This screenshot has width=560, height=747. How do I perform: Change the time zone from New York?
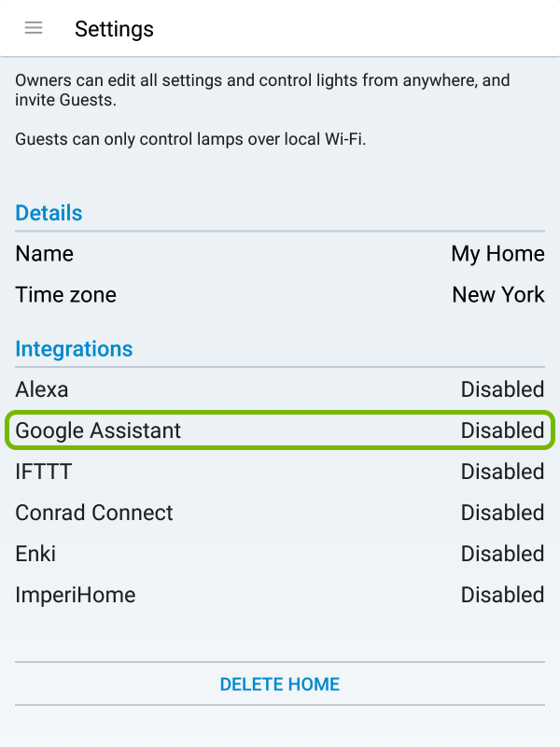click(x=280, y=294)
